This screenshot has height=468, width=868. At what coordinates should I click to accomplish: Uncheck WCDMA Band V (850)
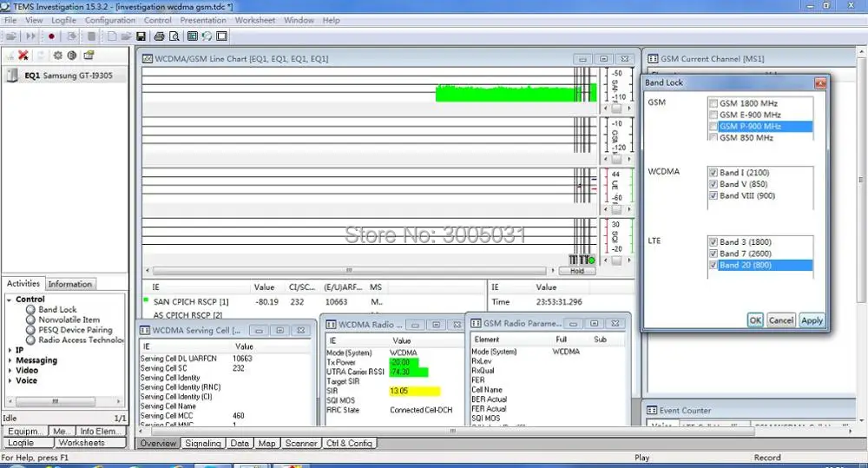pyautogui.click(x=713, y=184)
